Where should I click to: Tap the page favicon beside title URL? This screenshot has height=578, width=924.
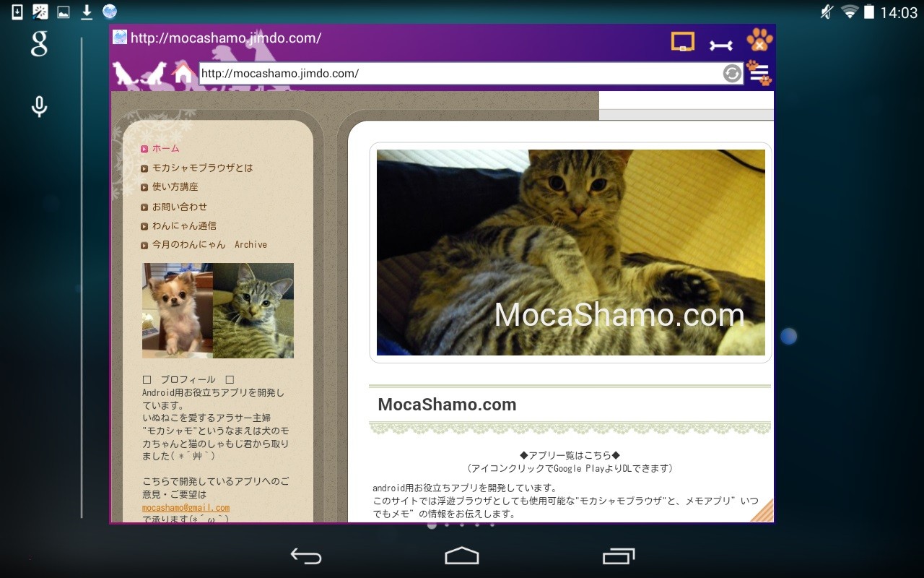point(120,38)
